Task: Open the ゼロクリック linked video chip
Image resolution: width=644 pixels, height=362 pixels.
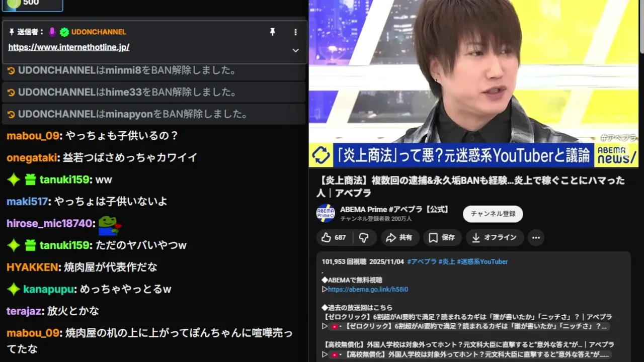Action: 469,326
